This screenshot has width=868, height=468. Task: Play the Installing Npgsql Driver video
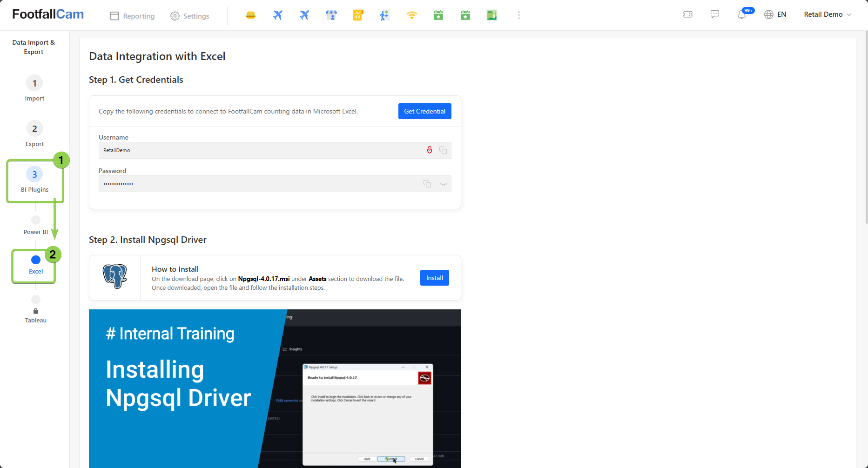[275, 388]
